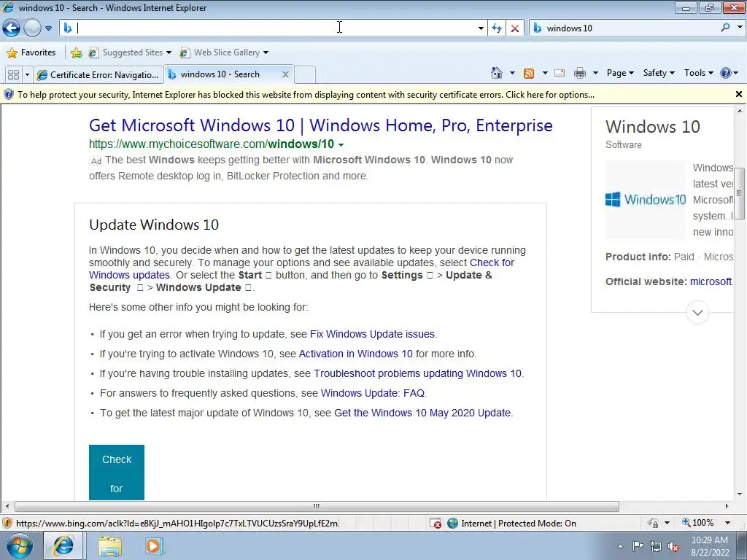This screenshot has height=560, width=747.
Task: Click the Compatibility/Refresh icon
Action: (x=497, y=28)
